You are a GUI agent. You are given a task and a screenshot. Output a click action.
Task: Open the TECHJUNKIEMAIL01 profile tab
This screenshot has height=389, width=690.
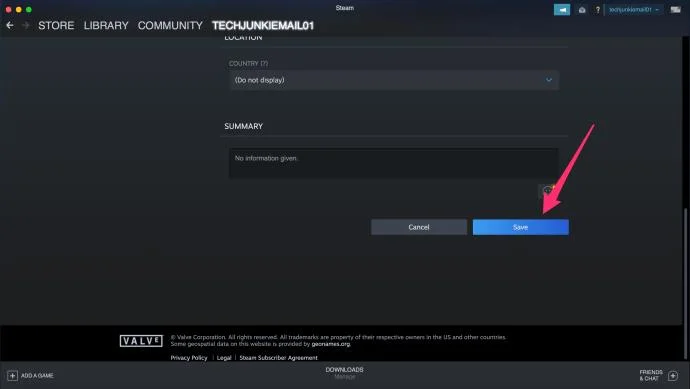point(263,26)
